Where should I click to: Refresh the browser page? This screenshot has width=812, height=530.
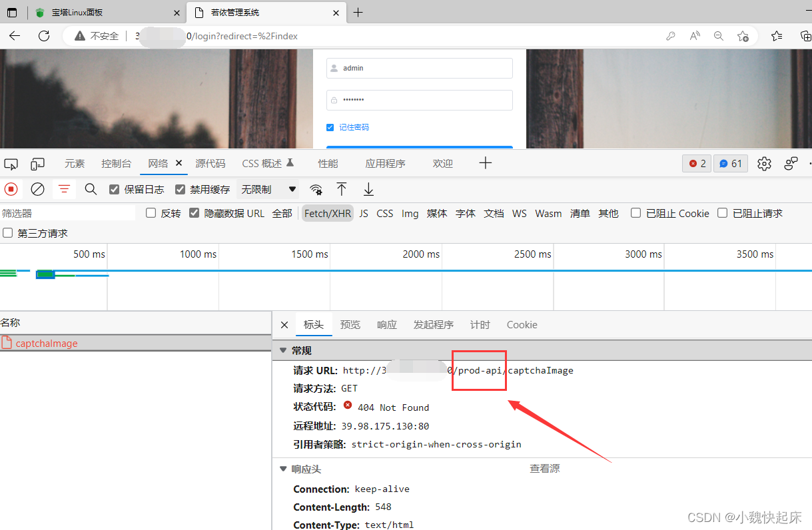click(44, 36)
